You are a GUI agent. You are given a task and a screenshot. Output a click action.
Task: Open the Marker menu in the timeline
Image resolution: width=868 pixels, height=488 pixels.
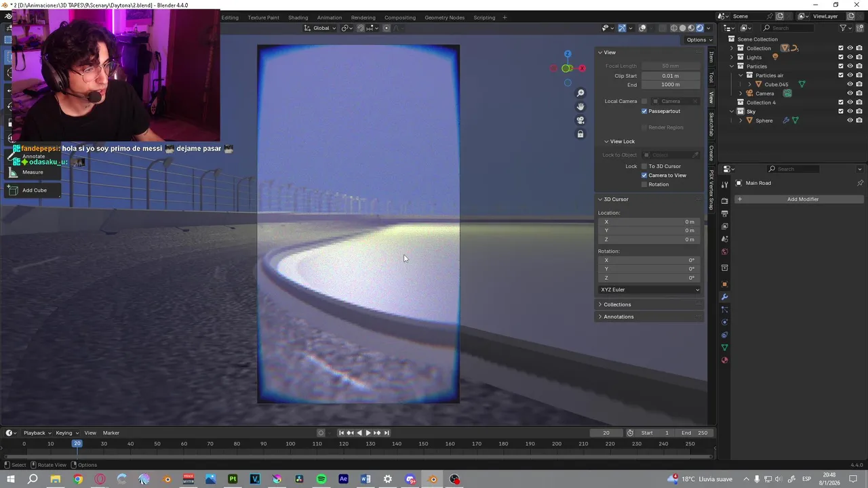click(111, 433)
